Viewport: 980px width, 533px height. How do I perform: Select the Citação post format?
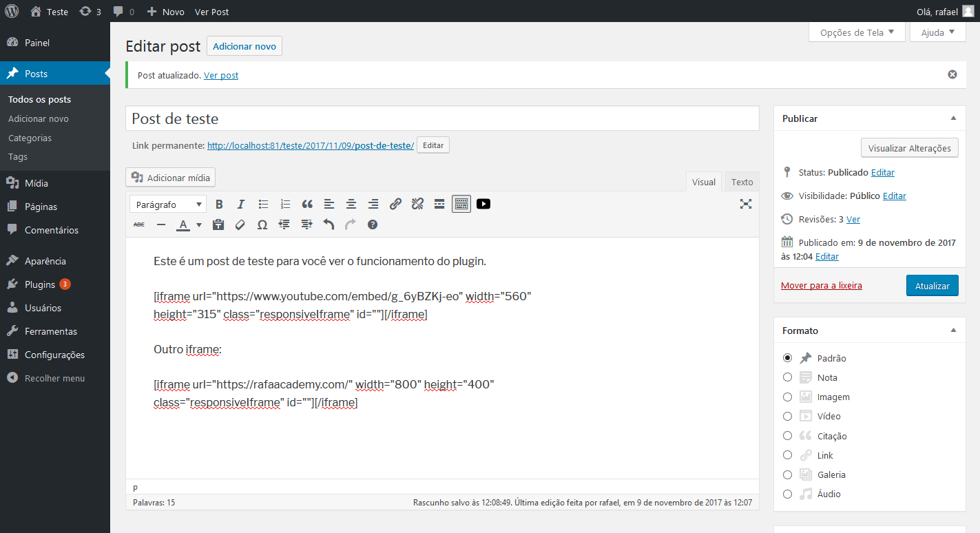[788, 436]
